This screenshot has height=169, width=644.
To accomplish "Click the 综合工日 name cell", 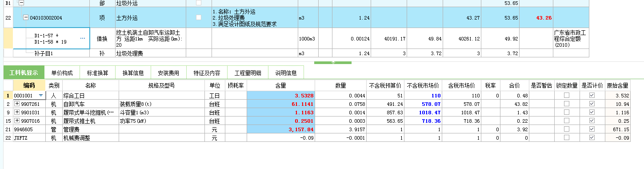I will pyautogui.click(x=90, y=95).
